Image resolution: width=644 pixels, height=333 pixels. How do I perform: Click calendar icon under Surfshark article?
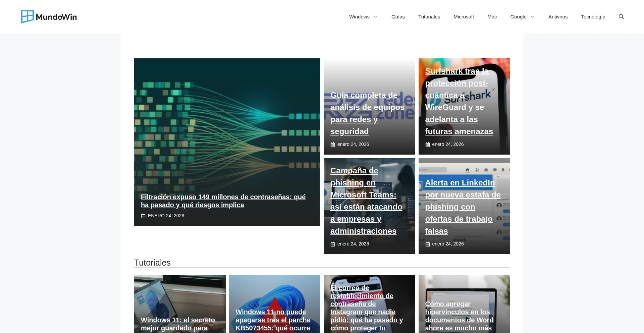click(428, 145)
